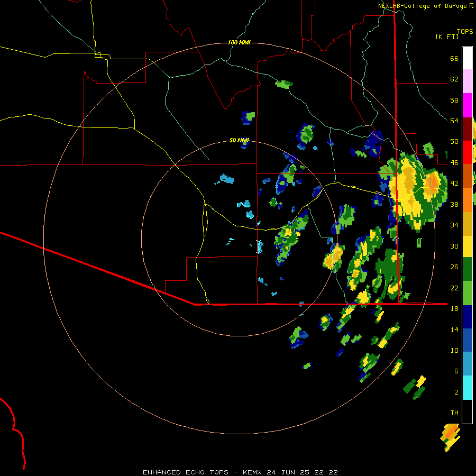The height and width of the screenshot is (476, 476).
Task: Click the 62 value on the legend
Action: 454,79
